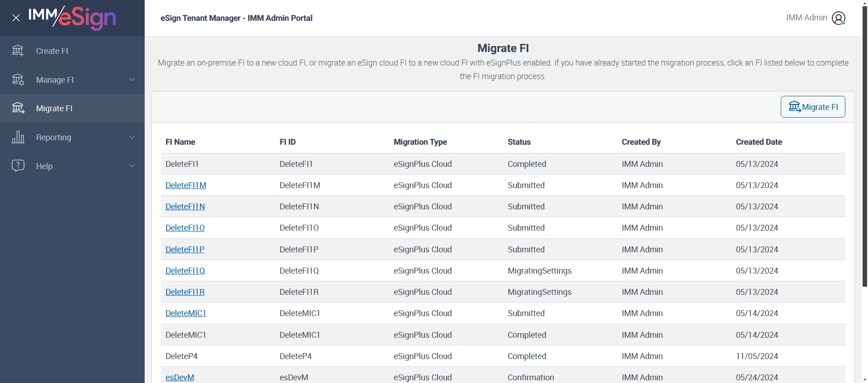Open the esDevM link
The image size is (868, 383).
(x=179, y=378)
